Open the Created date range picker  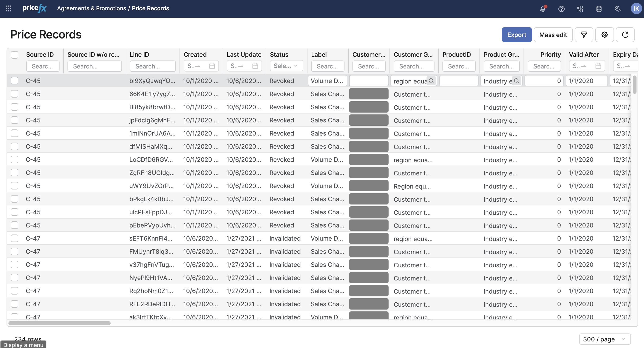click(x=201, y=66)
